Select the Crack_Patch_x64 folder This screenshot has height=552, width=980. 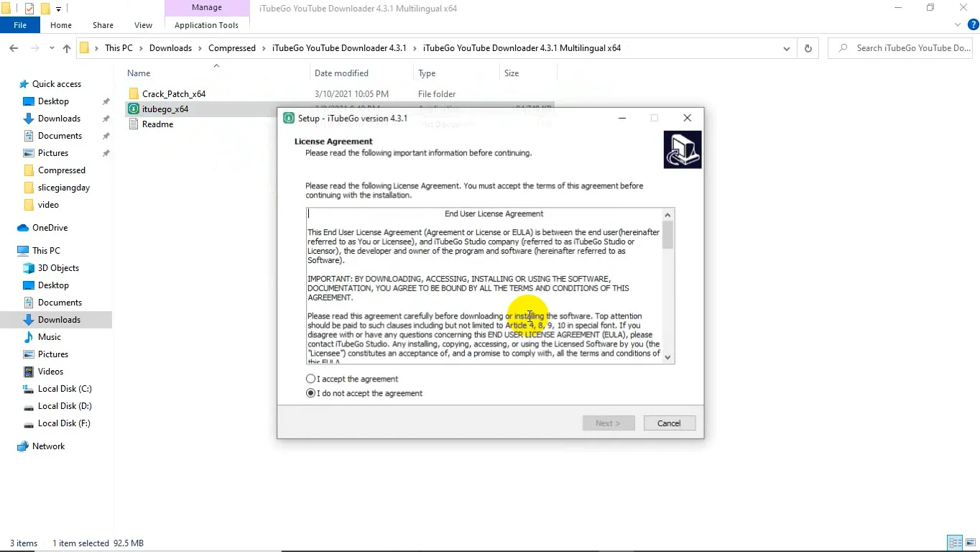point(174,94)
